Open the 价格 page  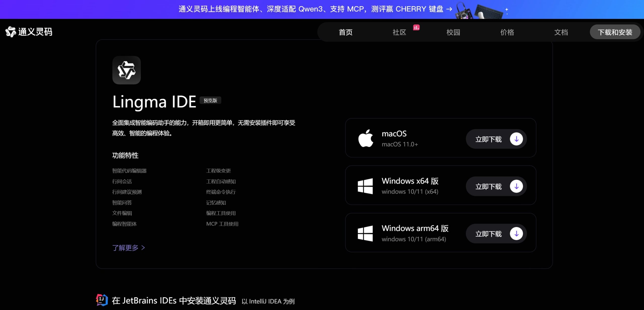point(507,32)
